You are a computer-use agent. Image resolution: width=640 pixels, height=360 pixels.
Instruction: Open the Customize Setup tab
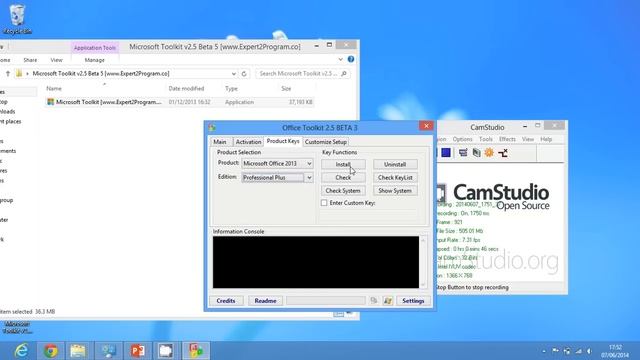click(326, 142)
